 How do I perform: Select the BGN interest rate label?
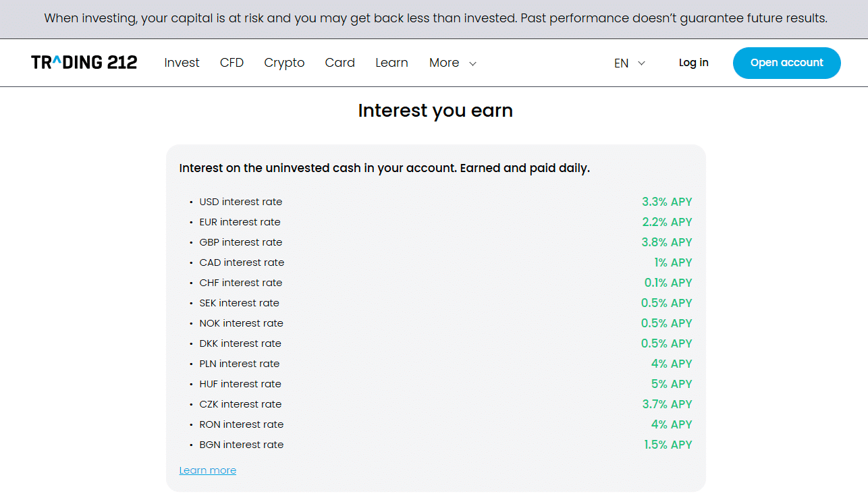coord(242,445)
